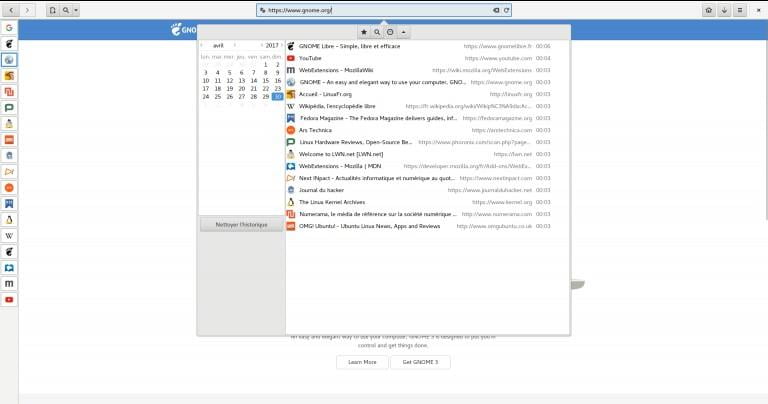Select day 24 in the calendar

[206, 96]
